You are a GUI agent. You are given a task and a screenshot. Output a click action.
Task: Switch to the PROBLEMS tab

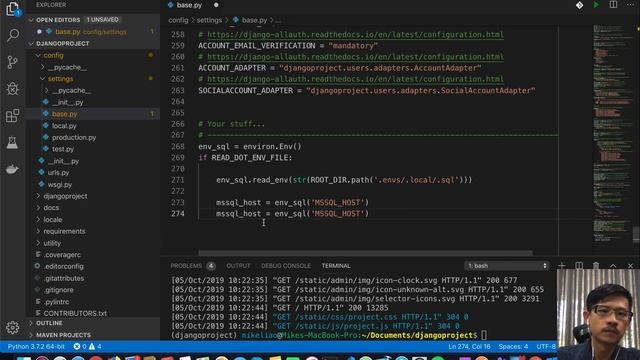186,266
